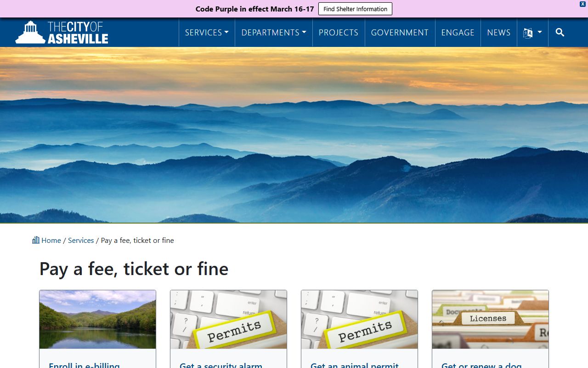Open the Engage menu item

tap(458, 32)
